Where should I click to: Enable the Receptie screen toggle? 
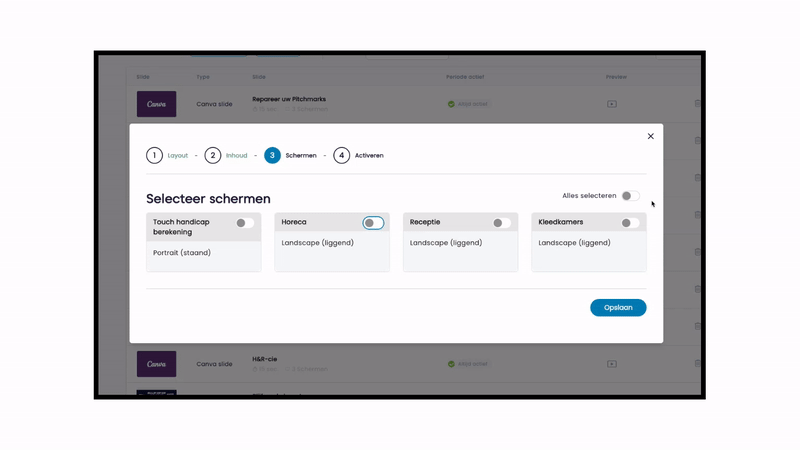(502, 223)
